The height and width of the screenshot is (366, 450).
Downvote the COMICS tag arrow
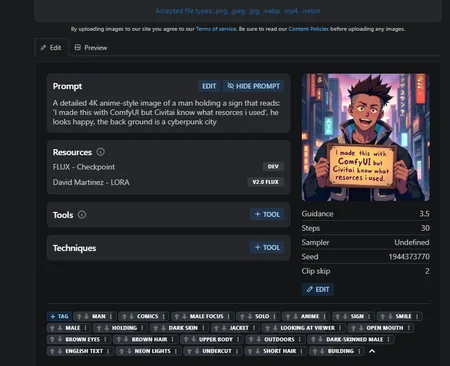(132, 316)
